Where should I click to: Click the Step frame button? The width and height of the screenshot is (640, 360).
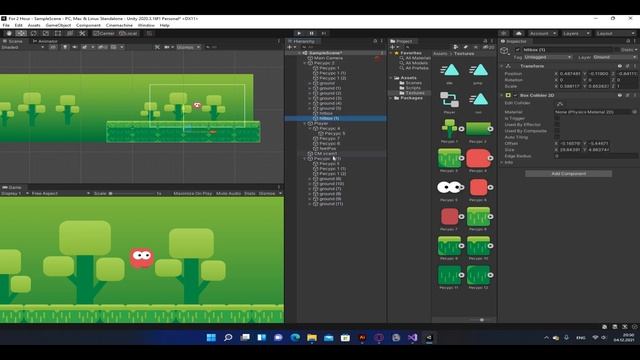pyautogui.click(x=324, y=33)
